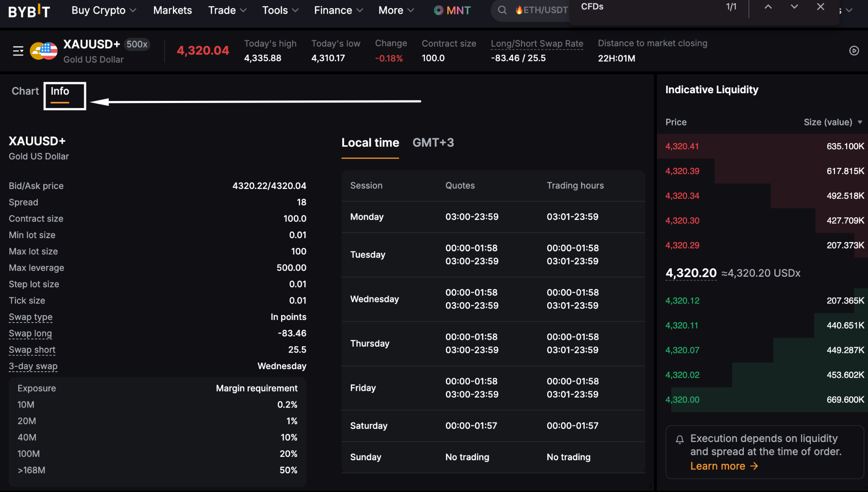Image resolution: width=868 pixels, height=492 pixels.
Task: Click the Swap type label
Action: tap(31, 317)
